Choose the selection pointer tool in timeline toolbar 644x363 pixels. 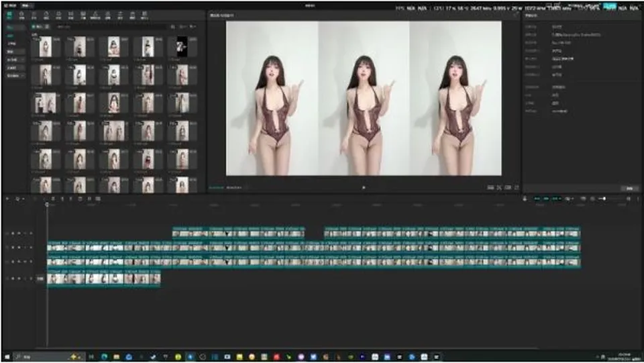[x=17, y=199]
